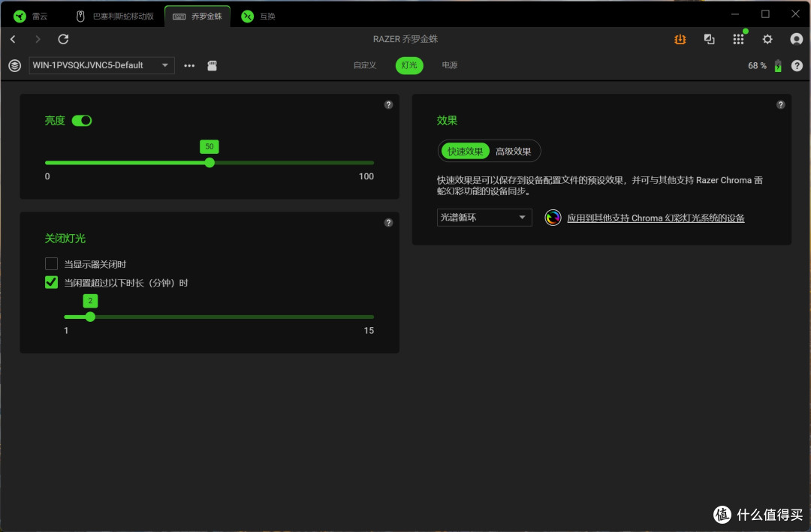Show help for the brightness panel
Screen dimensions: 811x532
pyautogui.click(x=388, y=105)
